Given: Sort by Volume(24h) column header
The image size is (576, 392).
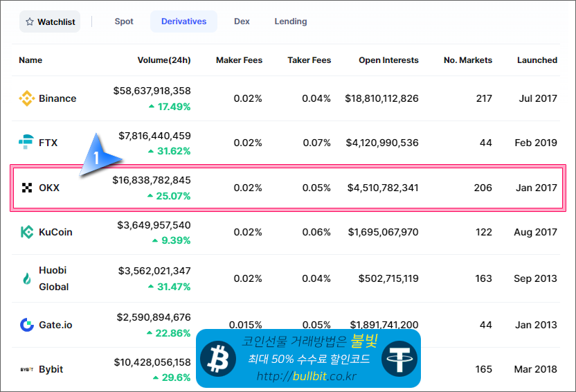Looking at the screenshot, I should pos(164,60).
